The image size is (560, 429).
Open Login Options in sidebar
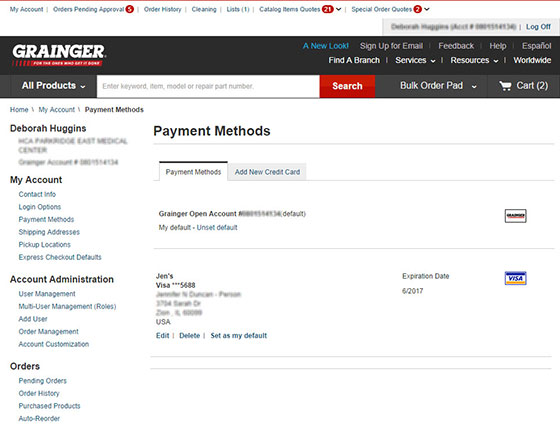(x=40, y=207)
